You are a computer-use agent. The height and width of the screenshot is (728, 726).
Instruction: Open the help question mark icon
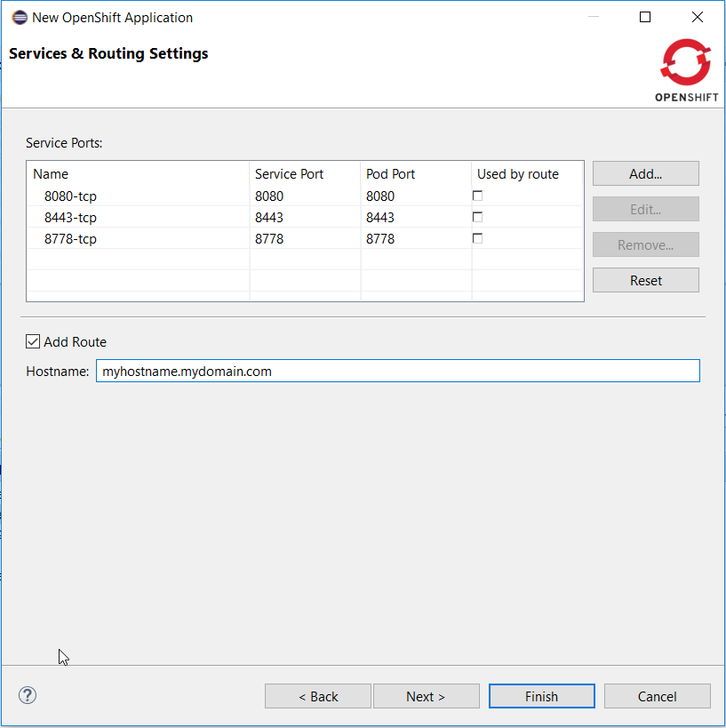(x=28, y=695)
